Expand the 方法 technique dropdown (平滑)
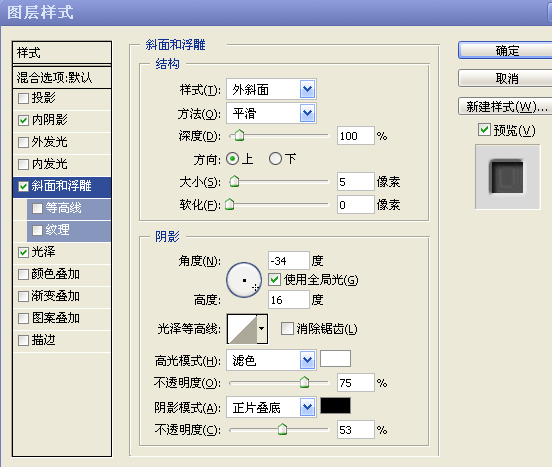 pos(271,113)
